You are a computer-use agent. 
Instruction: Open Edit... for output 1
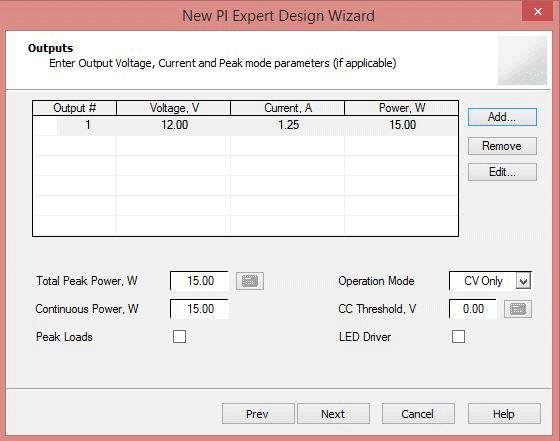(x=502, y=172)
